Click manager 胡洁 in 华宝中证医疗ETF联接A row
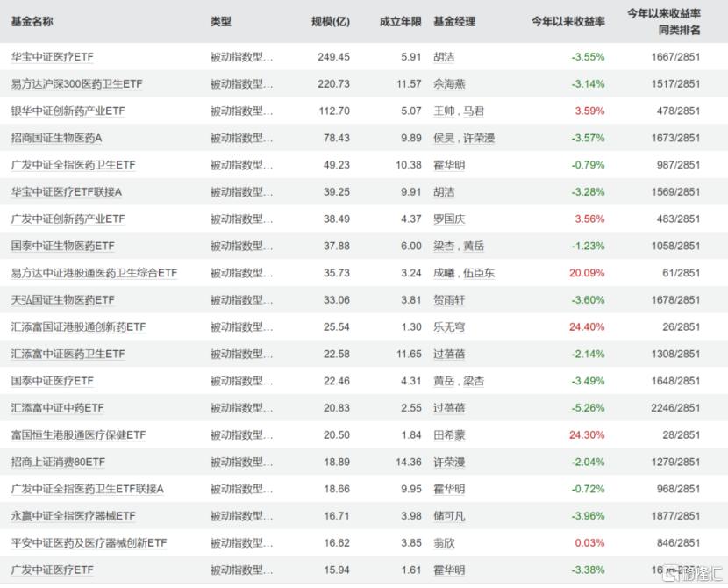728x588 pixels. tap(444, 192)
